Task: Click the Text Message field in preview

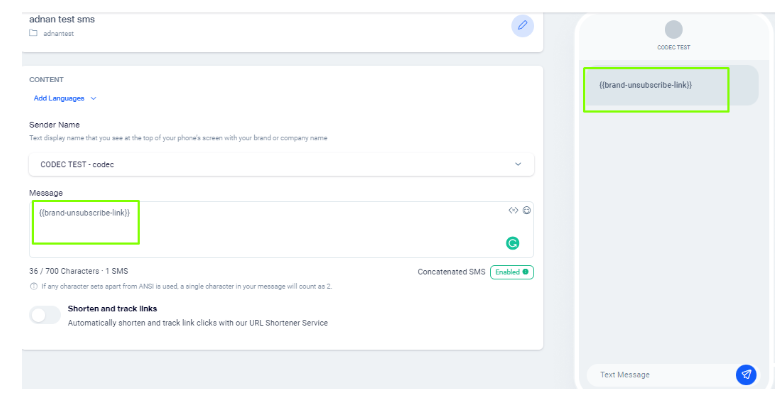Action: point(660,375)
